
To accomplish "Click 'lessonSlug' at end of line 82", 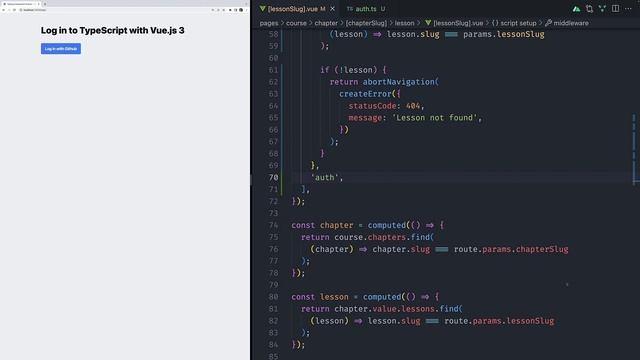I will pyautogui.click(x=530, y=321).
